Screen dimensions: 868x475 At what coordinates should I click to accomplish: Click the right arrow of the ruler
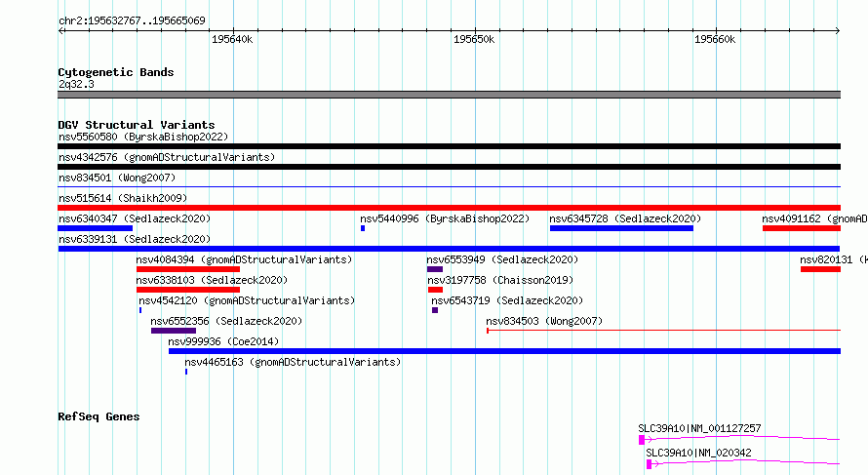pyautogui.click(x=838, y=31)
